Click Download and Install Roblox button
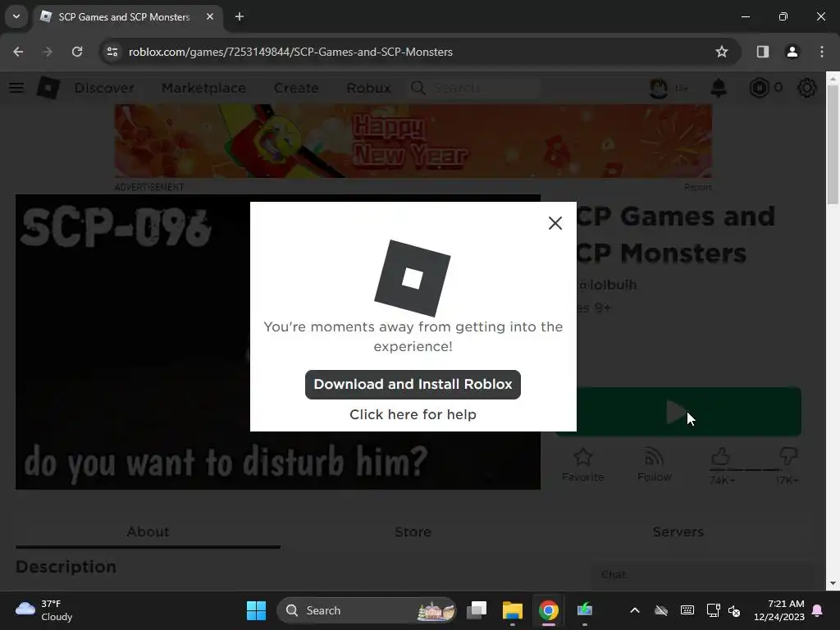Screen dimensions: 840x630 (413, 384)
